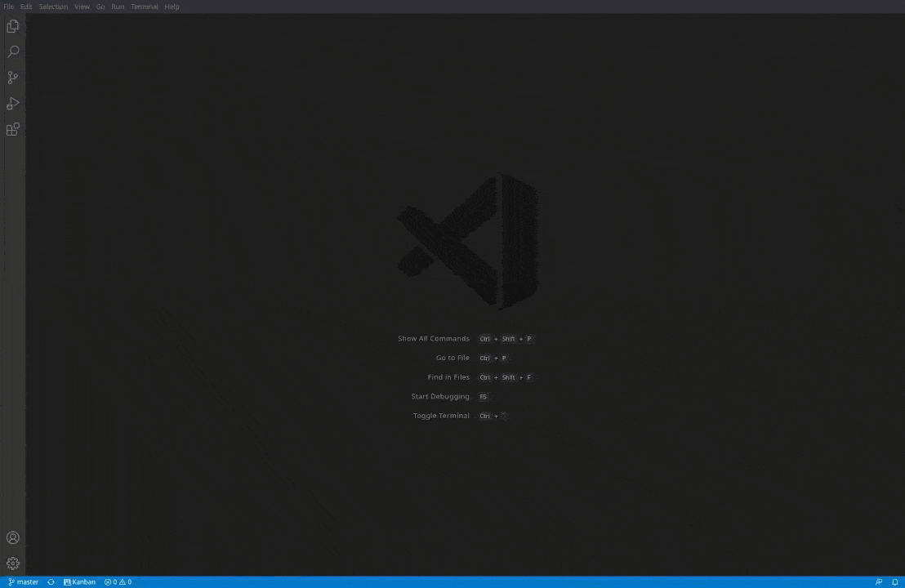Open the Manage gear icon
This screenshot has width=905, height=588.
pos(13,563)
